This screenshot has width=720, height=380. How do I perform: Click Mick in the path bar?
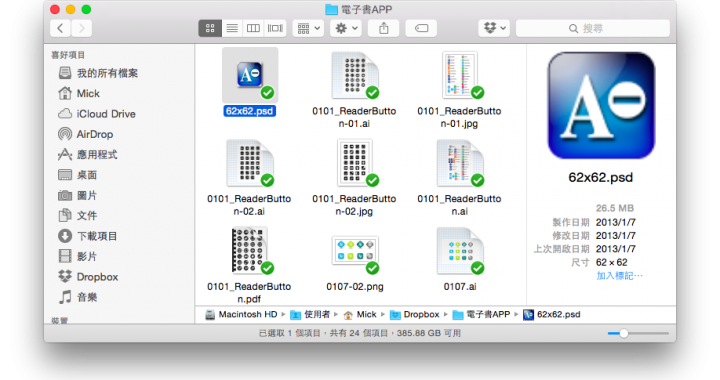[x=360, y=314]
